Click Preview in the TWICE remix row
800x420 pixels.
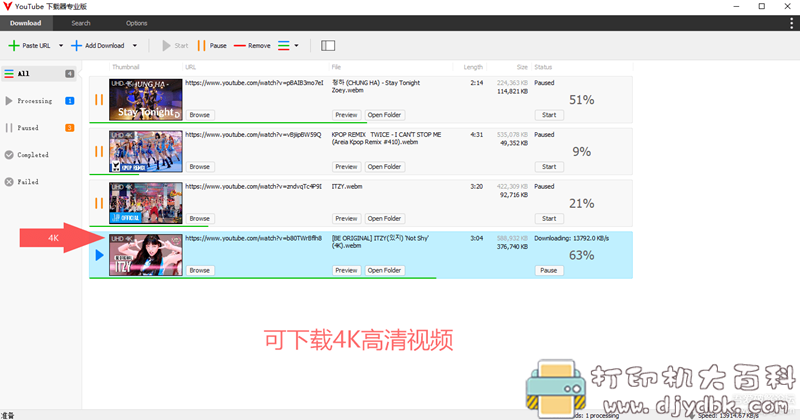coord(346,166)
